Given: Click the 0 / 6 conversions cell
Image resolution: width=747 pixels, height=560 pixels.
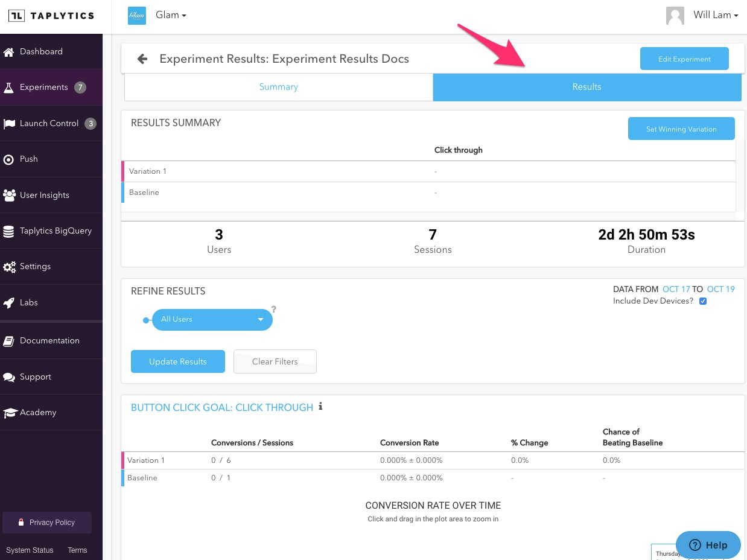Looking at the screenshot, I should tap(221, 460).
